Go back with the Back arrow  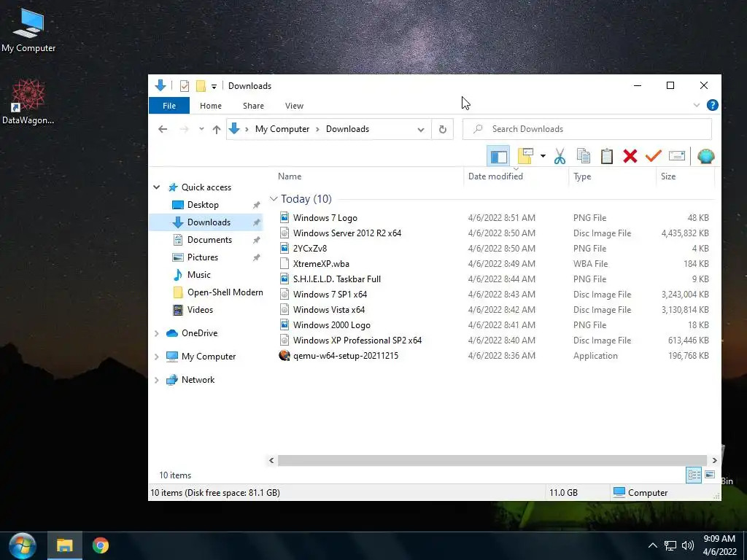pos(163,129)
